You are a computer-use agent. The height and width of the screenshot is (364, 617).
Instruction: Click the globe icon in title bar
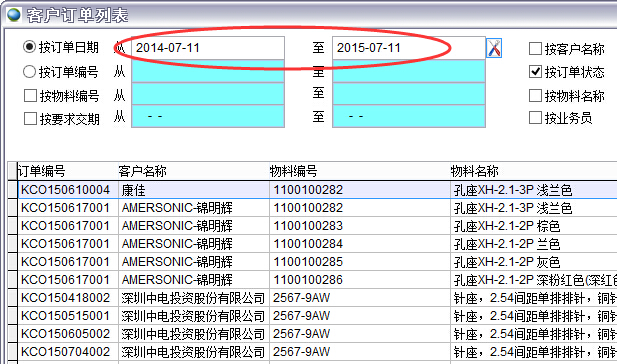pyautogui.click(x=14, y=15)
